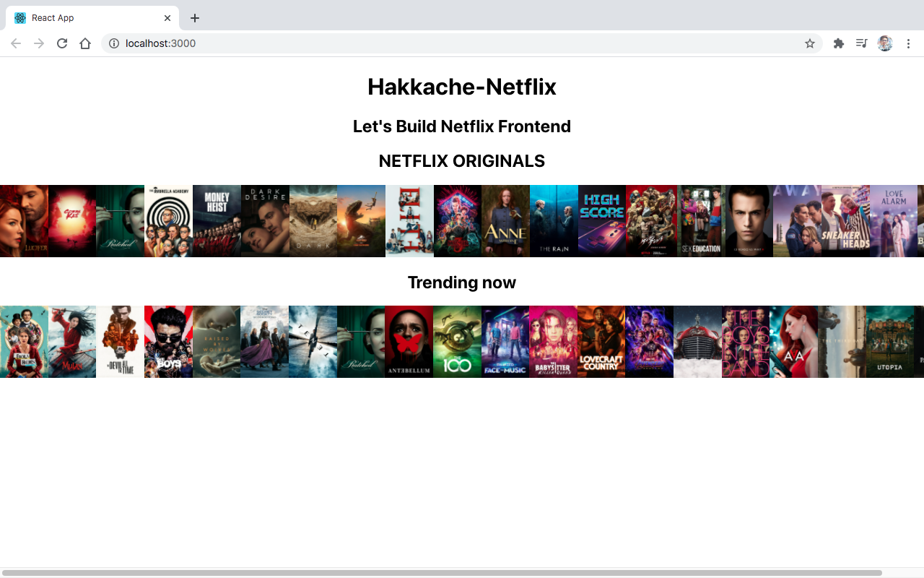Screen dimensions: 924x578
Task: Select the Tenet poster
Action: tap(313, 342)
